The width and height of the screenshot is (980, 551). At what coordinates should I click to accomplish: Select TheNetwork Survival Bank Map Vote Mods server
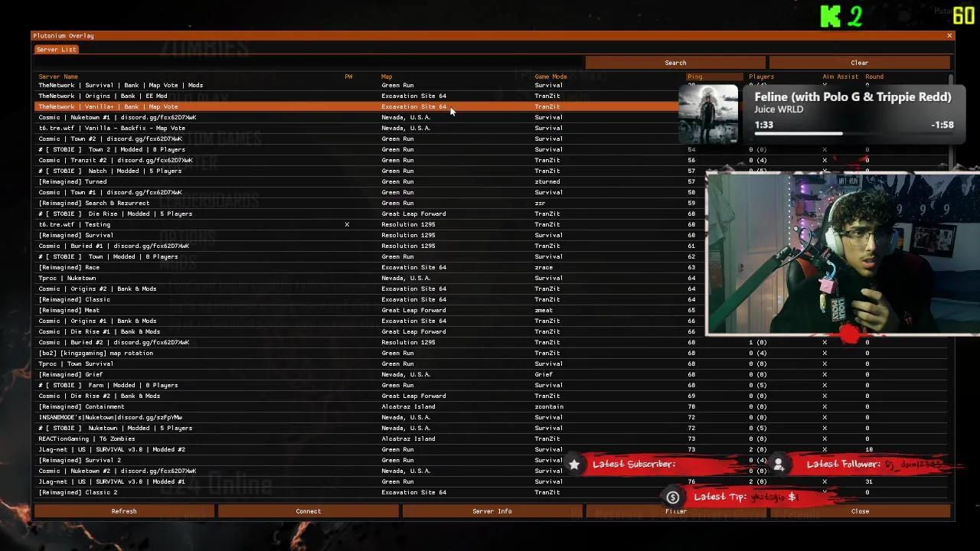491,85
